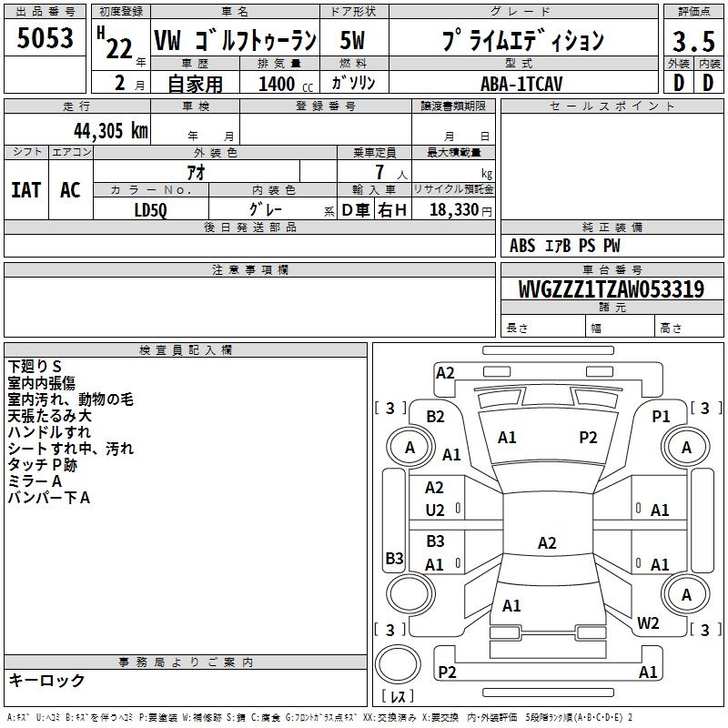Image resolution: width=728 pixels, height=728 pixels.
Task: Click the 検査員記入欄 header
Action: (x=186, y=350)
